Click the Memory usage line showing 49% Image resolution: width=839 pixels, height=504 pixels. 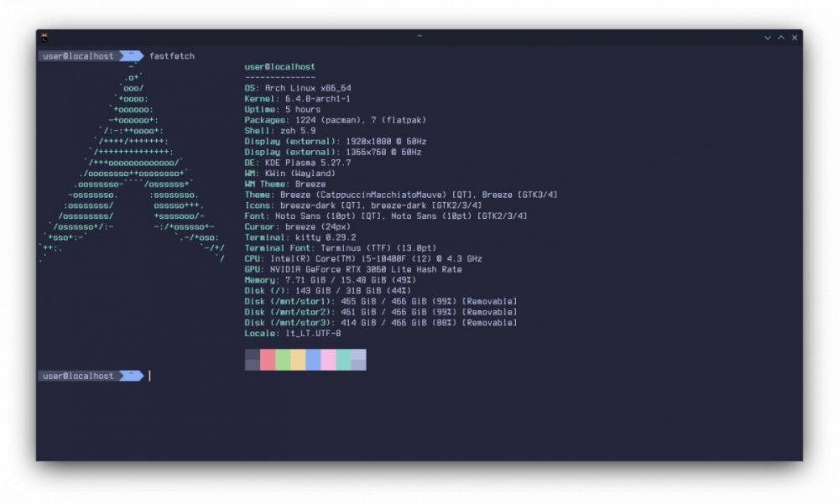(330, 280)
